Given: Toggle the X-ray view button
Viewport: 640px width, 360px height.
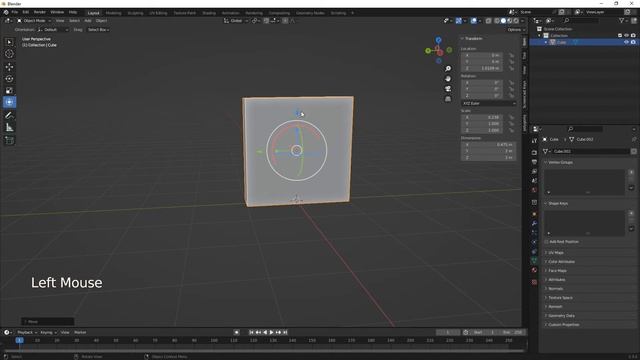Looking at the screenshot, I should click(x=489, y=21).
